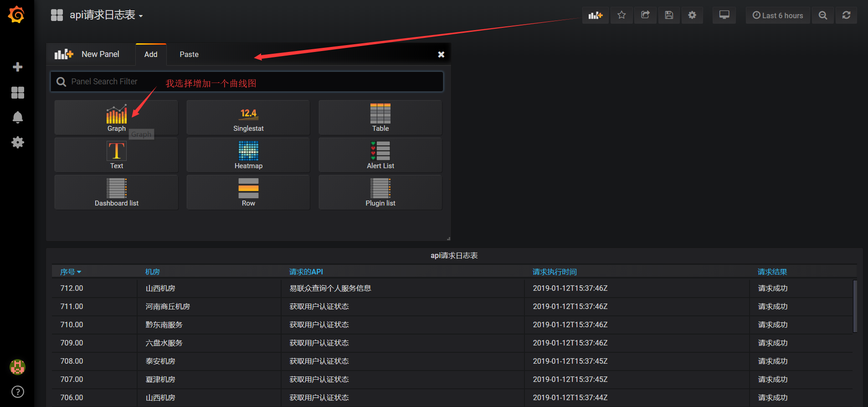Click the New Panel resize handle corner
The height and width of the screenshot is (407, 868).
(449, 238)
